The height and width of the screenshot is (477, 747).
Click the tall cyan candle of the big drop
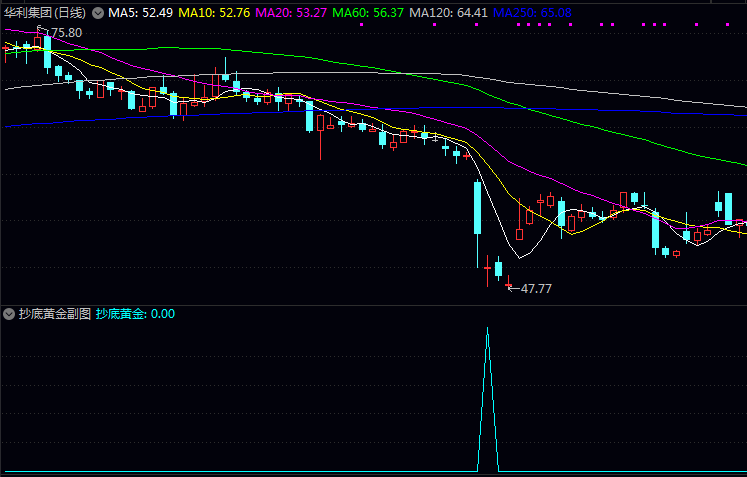pyautogui.click(x=477, y=208)
